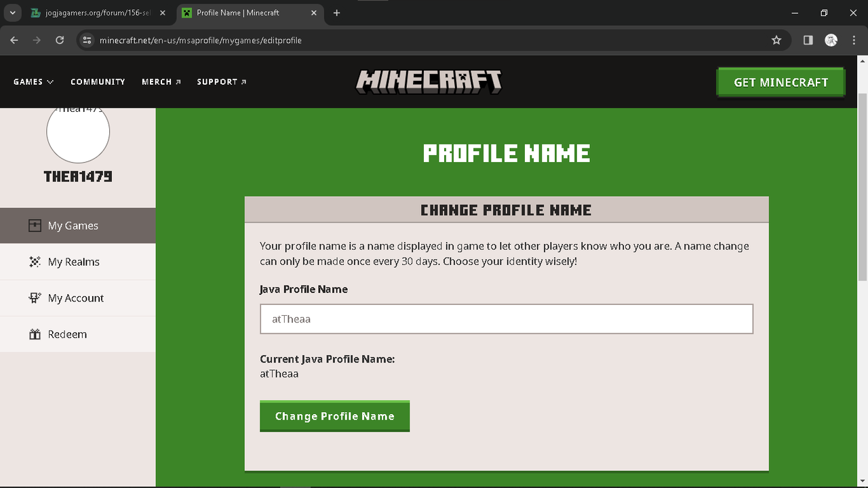Viewport: 868px width, 488px height.
Task: Open the Community nav link
Action: (98, 82)
